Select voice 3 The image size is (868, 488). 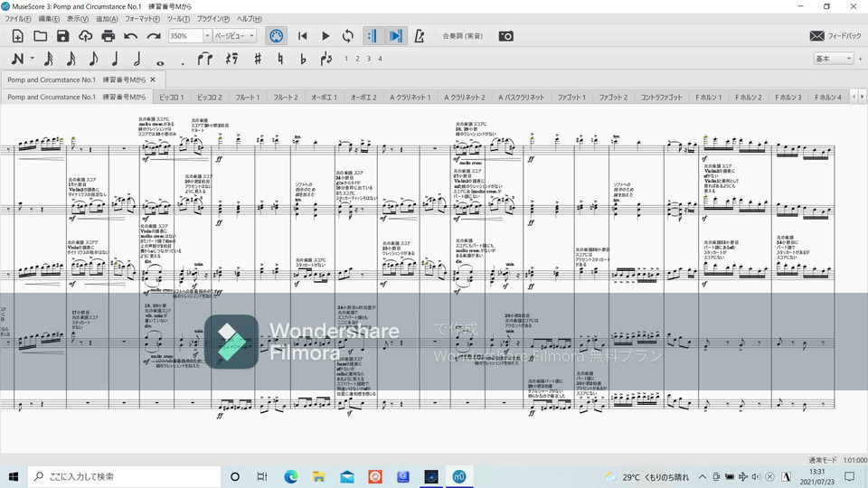coord(369,59)
